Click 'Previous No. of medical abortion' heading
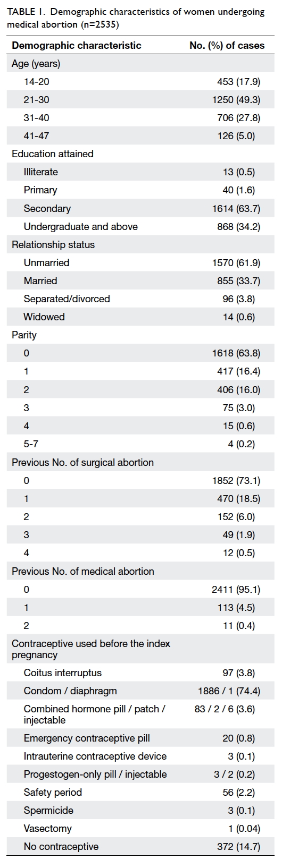This screenshot has height=868, width=282. point(83,572)
